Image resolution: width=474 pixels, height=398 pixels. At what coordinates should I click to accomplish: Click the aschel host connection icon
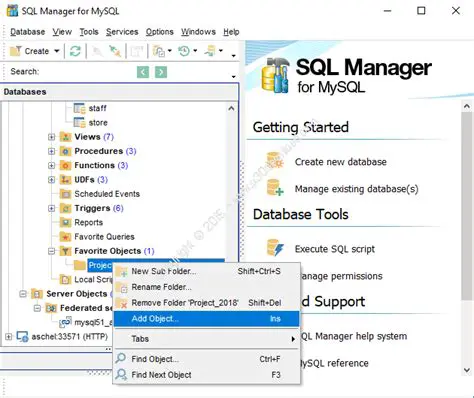point(22,337)
